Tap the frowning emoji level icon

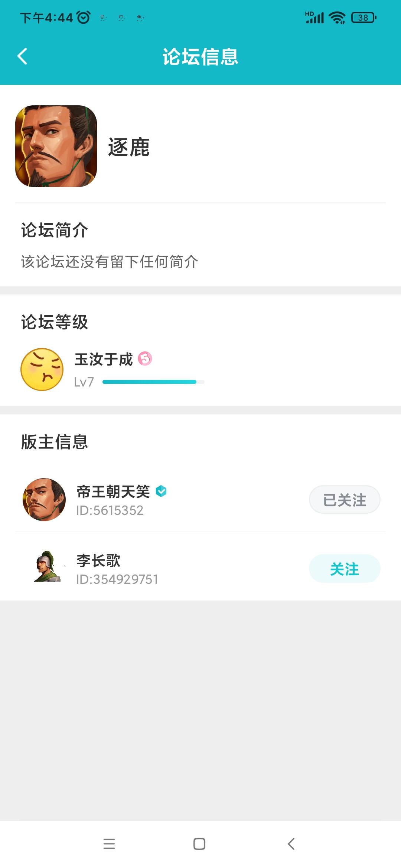pos(42,369)
